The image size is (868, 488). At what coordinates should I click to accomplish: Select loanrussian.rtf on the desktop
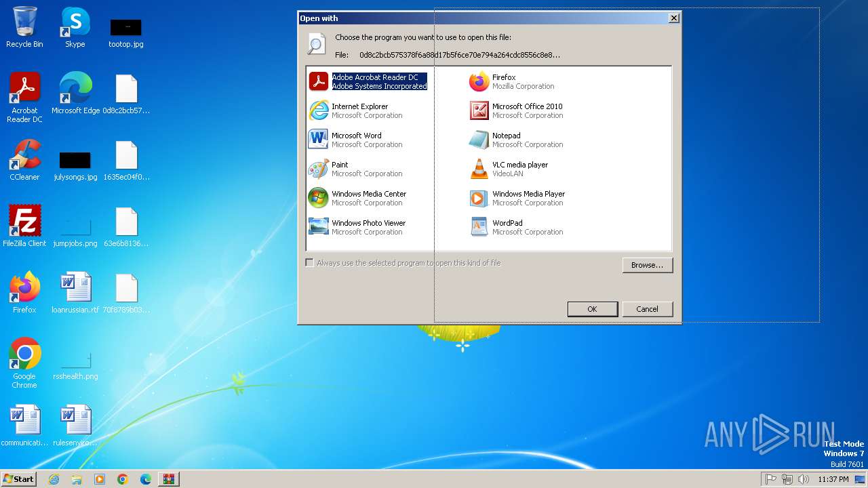(75, 292)
